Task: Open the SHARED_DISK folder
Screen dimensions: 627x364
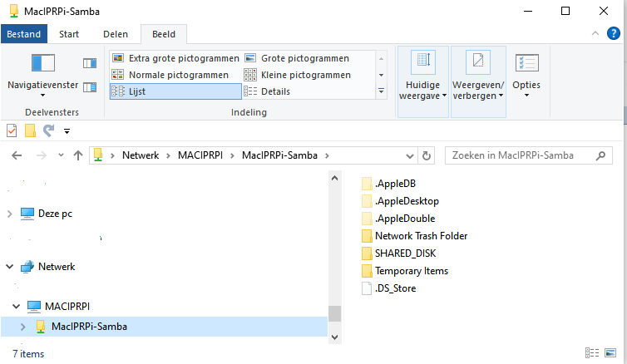Action: click(x=405, y=253)
